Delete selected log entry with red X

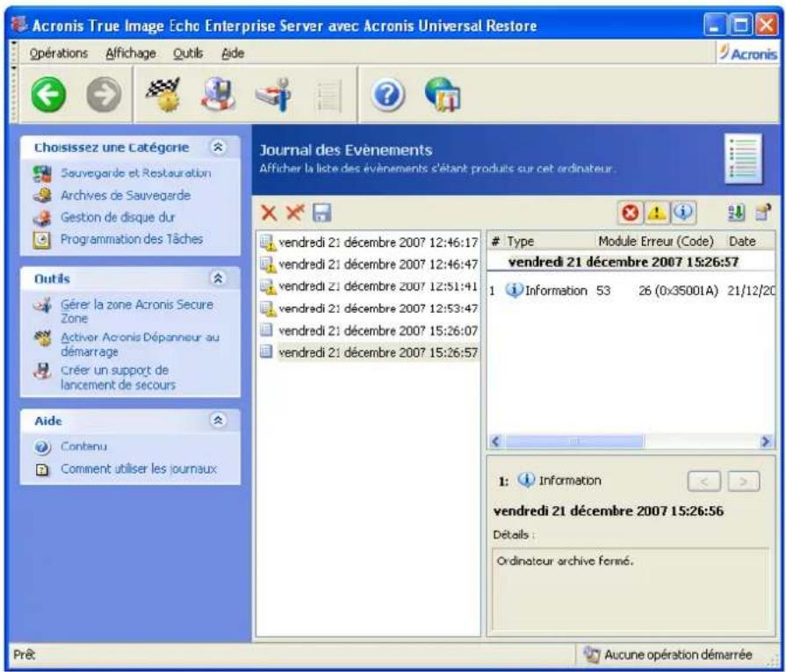click(x=270, y=213)
